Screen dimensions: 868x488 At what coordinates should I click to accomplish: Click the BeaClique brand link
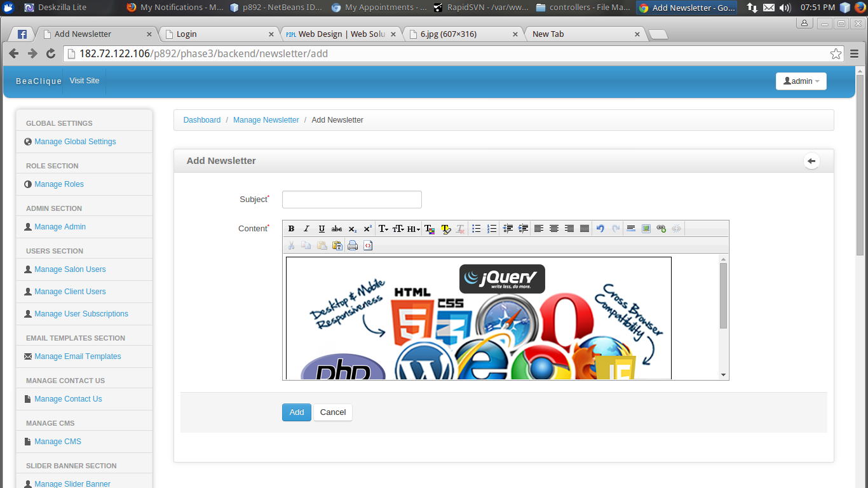pyautogui.click(x=39, y=81)
